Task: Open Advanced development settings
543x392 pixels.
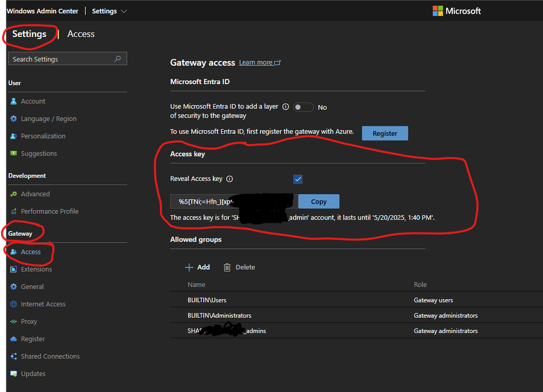Action: [35, 194]
